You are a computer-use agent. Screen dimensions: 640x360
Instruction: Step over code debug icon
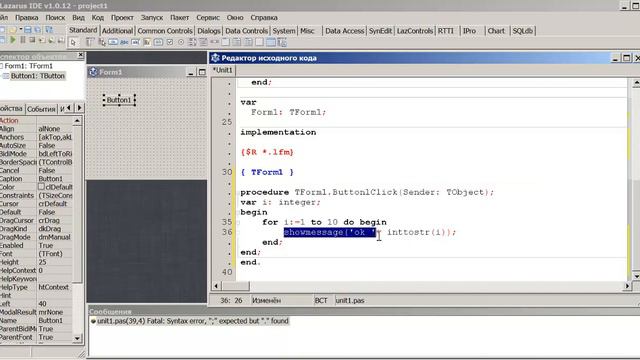pos(51,40)
